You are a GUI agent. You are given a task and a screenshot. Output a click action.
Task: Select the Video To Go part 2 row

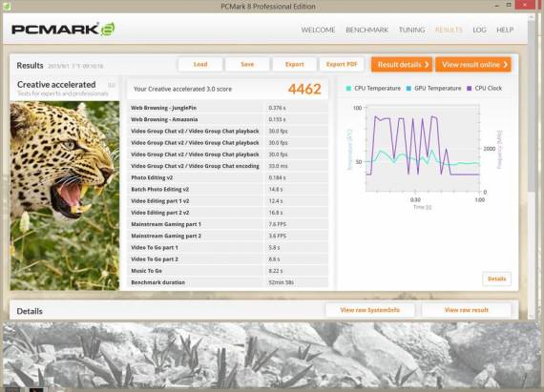(x=228, y=259)
